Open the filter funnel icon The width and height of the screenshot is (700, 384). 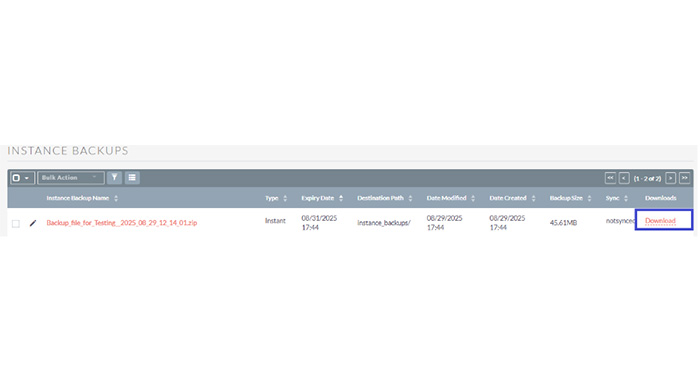click(x=114, y=178)
